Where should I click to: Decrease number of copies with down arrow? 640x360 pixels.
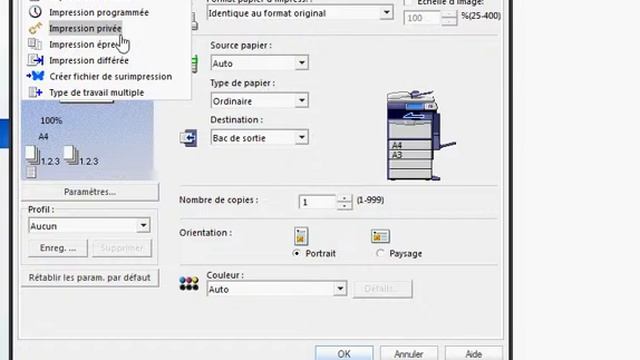coord(345,206)
